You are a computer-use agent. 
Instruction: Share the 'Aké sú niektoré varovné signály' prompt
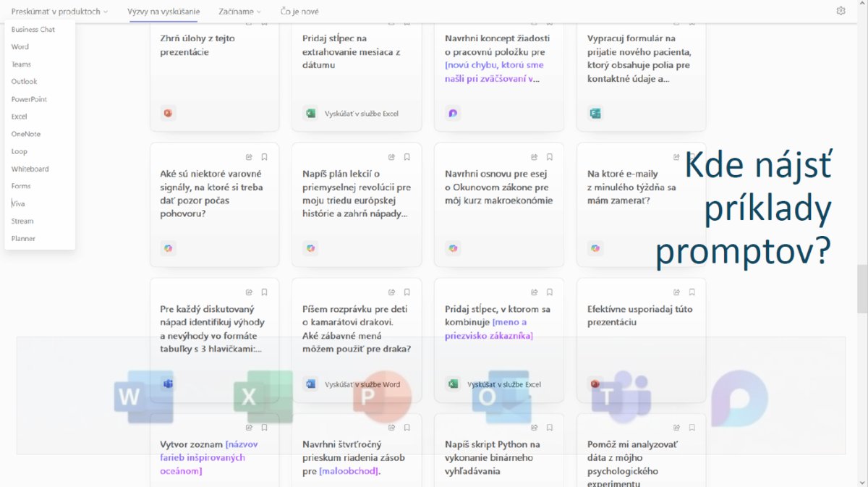(x=249, y=157)
